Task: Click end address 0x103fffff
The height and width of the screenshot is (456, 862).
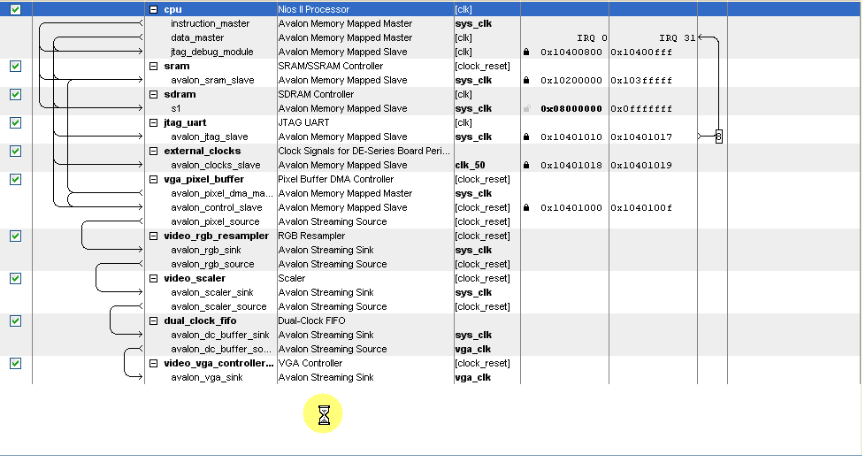Action: 642,80
